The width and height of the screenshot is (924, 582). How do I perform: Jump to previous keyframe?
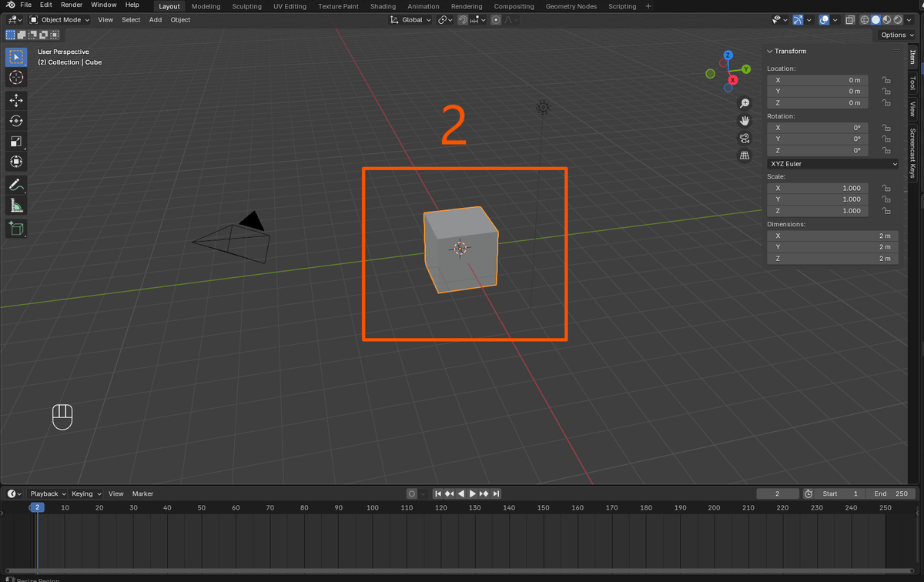point(450,493)
